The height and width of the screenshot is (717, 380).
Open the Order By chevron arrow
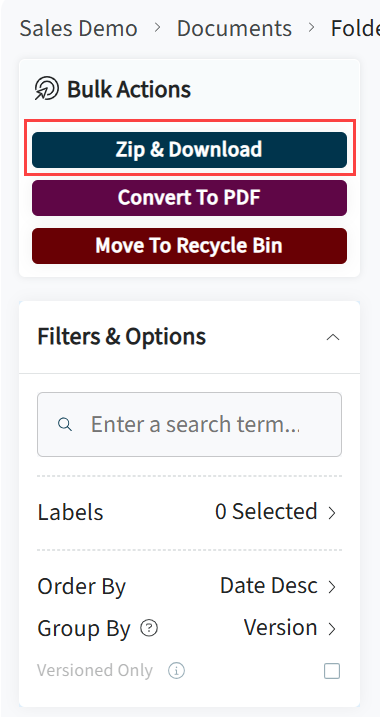[332, 587]
